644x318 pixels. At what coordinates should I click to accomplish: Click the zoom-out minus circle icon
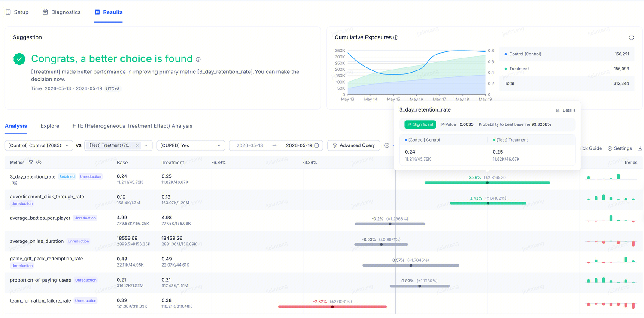(x=386, y=145)
